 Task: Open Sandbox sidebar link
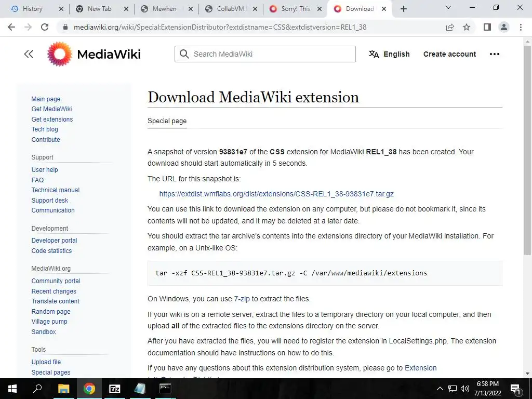[44, 332]
